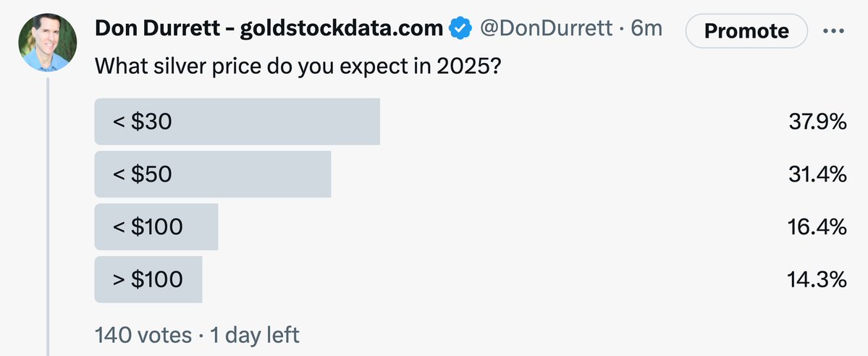Viewport: 868px width, 356px height.
Task: Click the '1 day left' poll timer
Action: [x=254, y=335]
